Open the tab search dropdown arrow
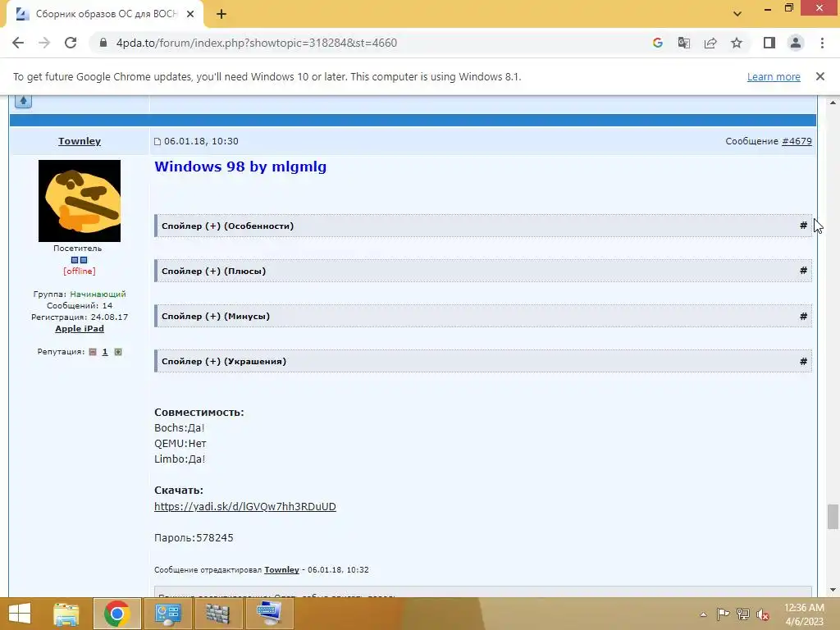The image size is (840, 630). [737, 14]
